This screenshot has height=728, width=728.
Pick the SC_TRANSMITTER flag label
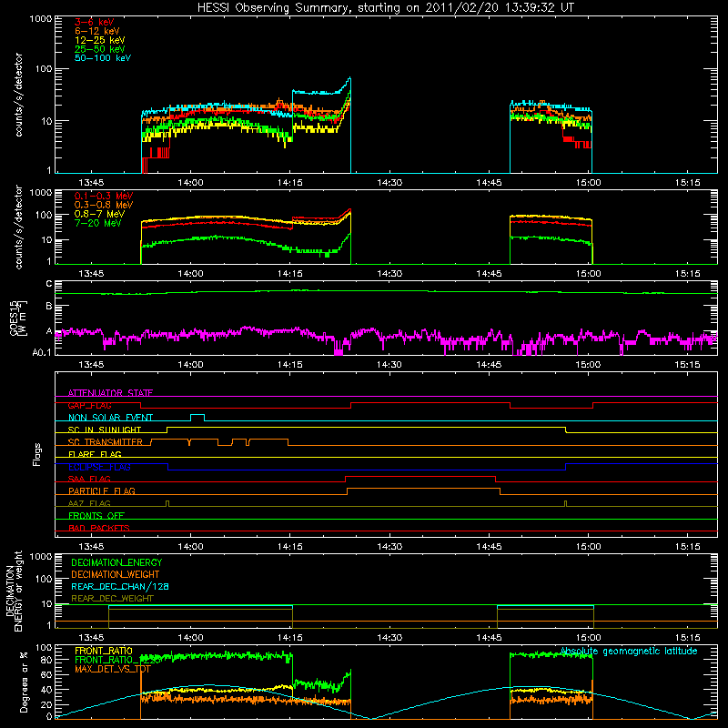(106, 442)
